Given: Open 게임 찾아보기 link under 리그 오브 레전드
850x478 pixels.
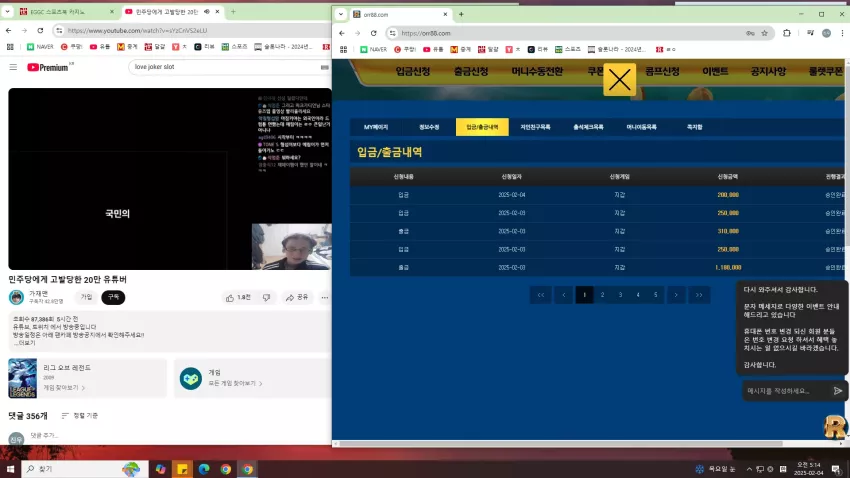Looking at the screenshot, I should tap(64, 388).
